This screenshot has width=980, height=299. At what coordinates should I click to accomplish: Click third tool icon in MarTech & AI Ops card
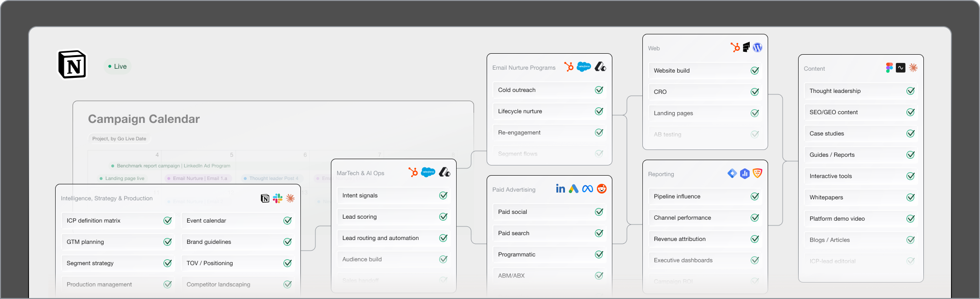point(445,172)
